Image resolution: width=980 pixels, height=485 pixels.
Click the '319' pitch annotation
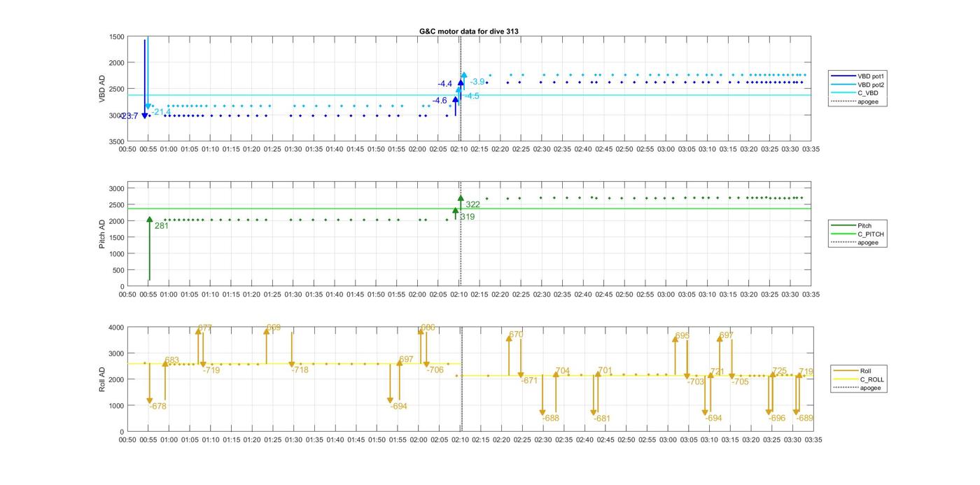pos(468,217)
